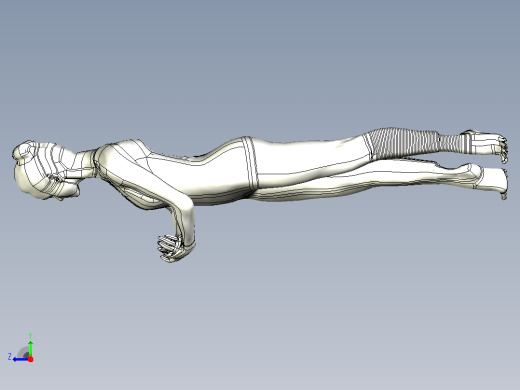The image size is (520, 390).
Task: Select the waist band on the model's torso
Action: [x=250, y=163]
